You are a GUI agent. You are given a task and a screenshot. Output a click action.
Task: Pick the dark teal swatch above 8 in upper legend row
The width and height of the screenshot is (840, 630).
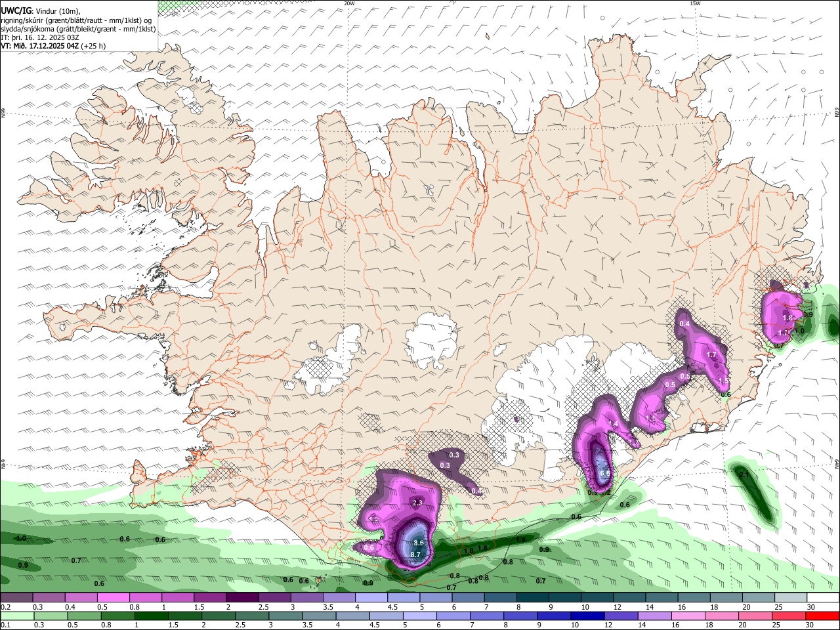[x=532, y=598]
